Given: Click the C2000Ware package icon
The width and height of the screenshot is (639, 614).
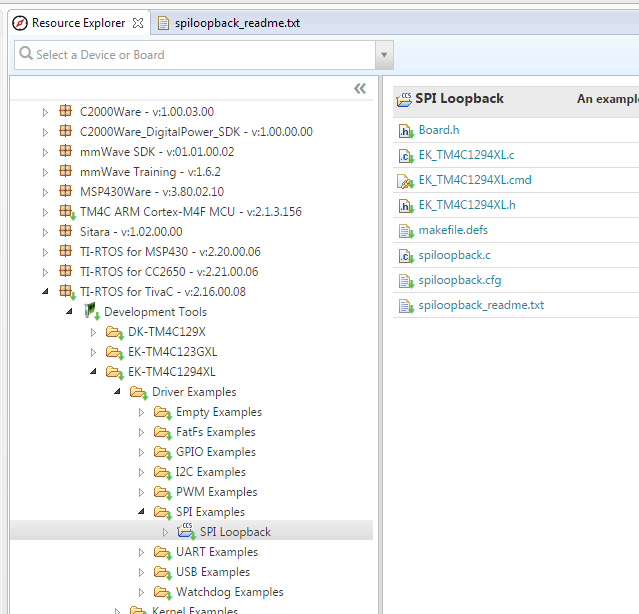Looking at the screenshot, I should click(66, 111).
